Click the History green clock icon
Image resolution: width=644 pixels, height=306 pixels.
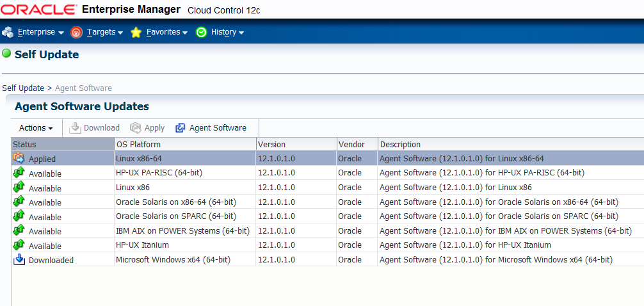pos(201,32)
